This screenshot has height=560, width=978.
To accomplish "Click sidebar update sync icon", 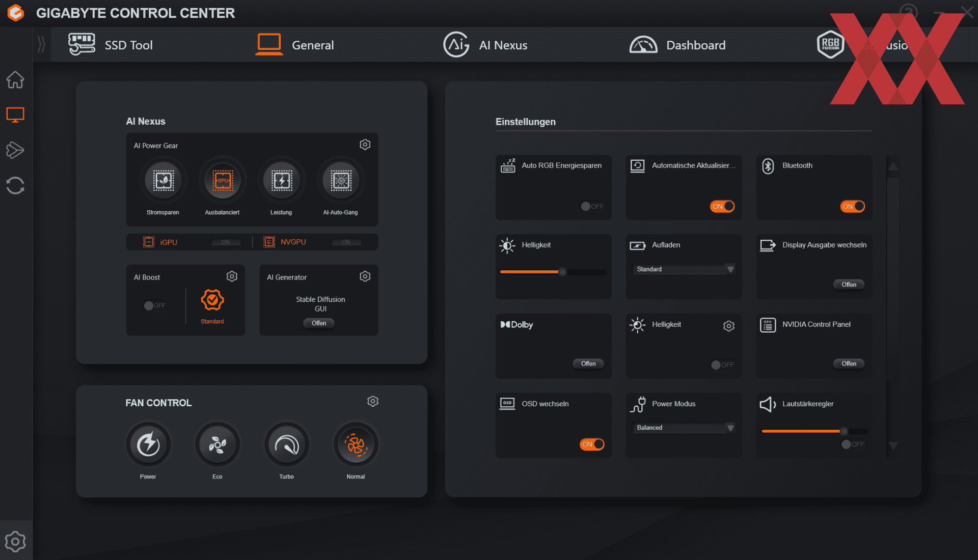I will pos(15,185).
